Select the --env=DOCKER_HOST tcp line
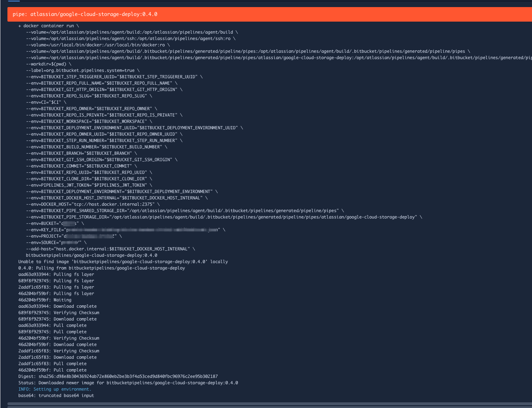This screenshot has height=408, width=532. point(93,204)
